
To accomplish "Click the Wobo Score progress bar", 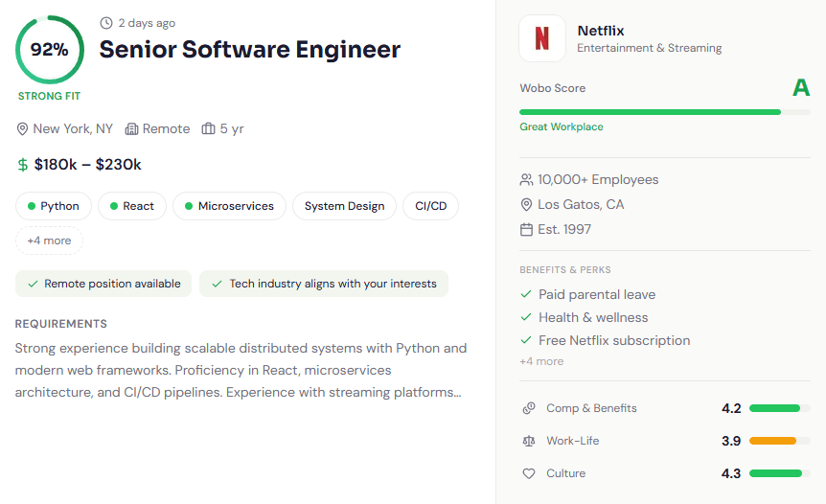I will (665, 112).
